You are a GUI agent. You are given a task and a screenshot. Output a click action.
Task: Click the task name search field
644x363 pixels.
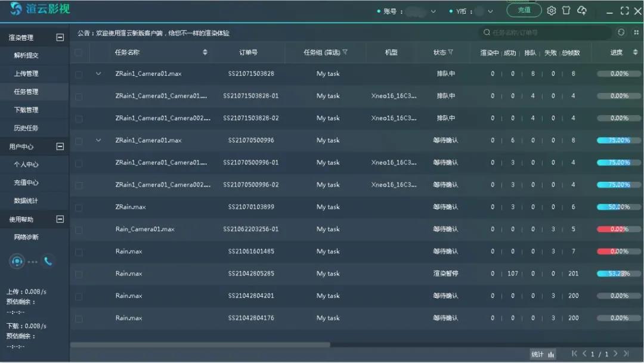pos(546,33)
